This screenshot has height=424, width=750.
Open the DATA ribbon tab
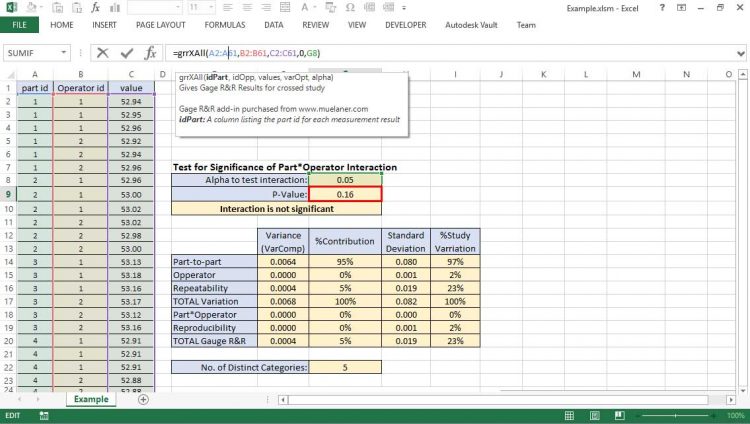click(274, 25)
